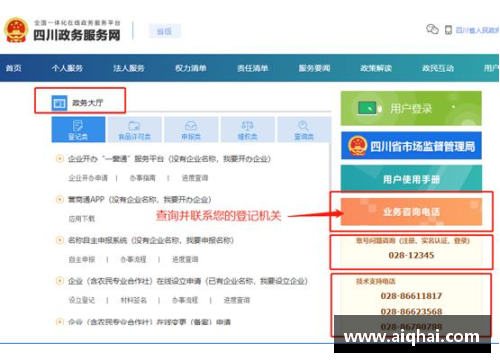This screenshot has height=362, width=500.
Task: Open the 名称自主申报系统 title link
Action: point(151,240)
